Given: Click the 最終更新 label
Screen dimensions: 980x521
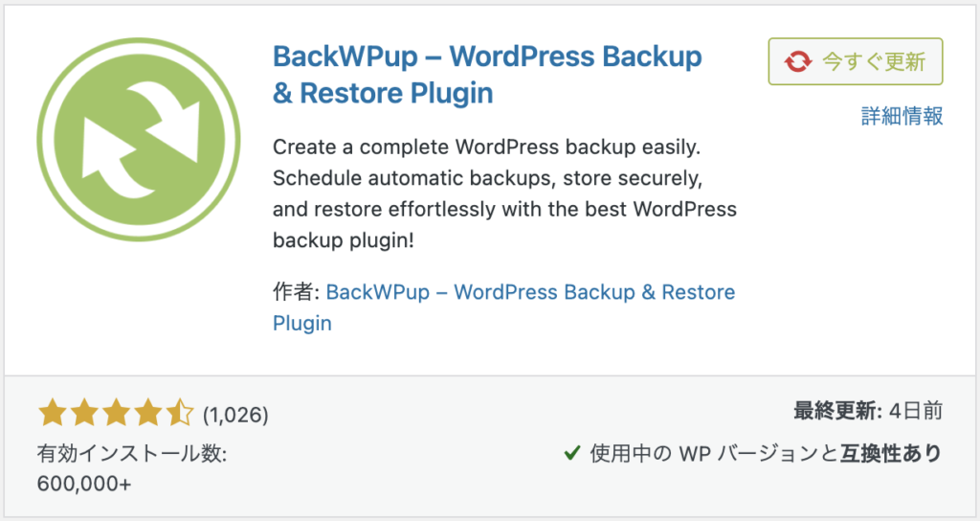Looking at the screenshot, I should [836, 412].
